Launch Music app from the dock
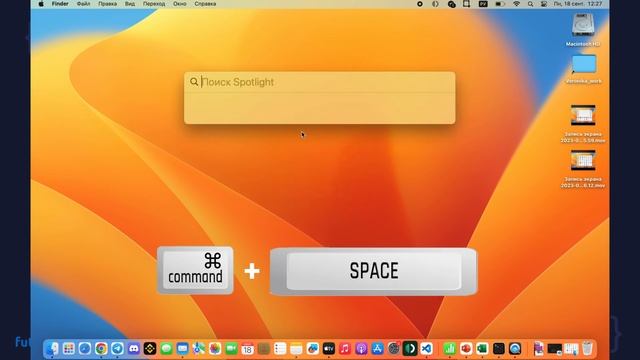 (345, 348)
